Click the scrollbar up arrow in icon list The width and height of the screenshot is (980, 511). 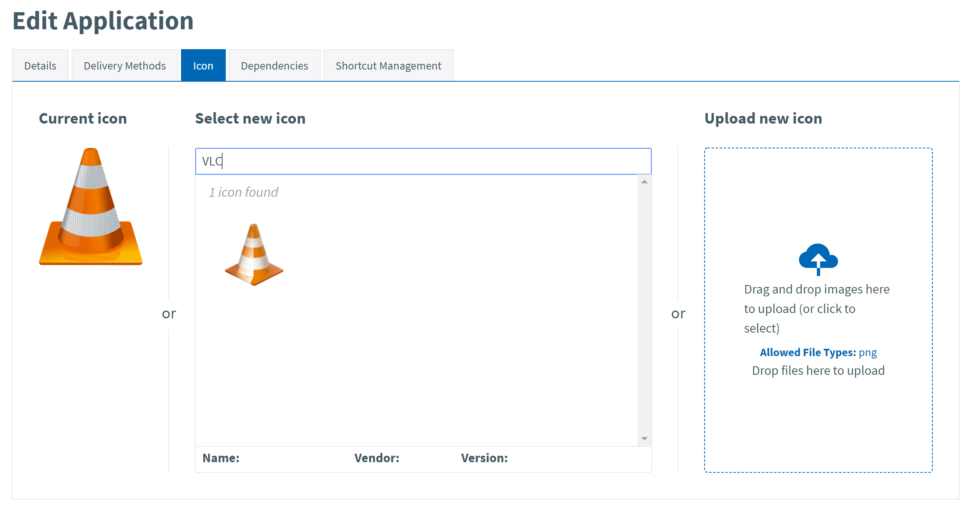tap(644, 182)
